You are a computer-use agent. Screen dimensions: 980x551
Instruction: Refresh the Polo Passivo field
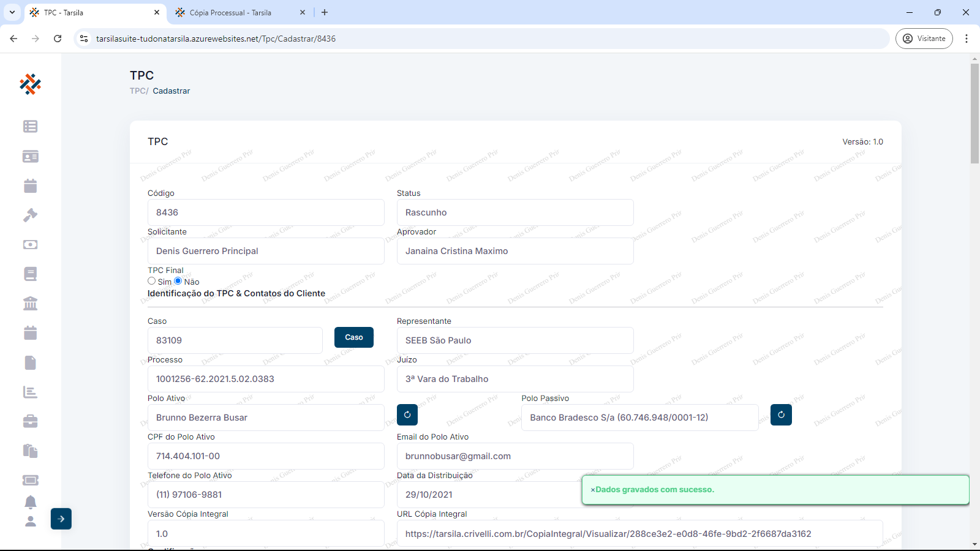(781, 414)
